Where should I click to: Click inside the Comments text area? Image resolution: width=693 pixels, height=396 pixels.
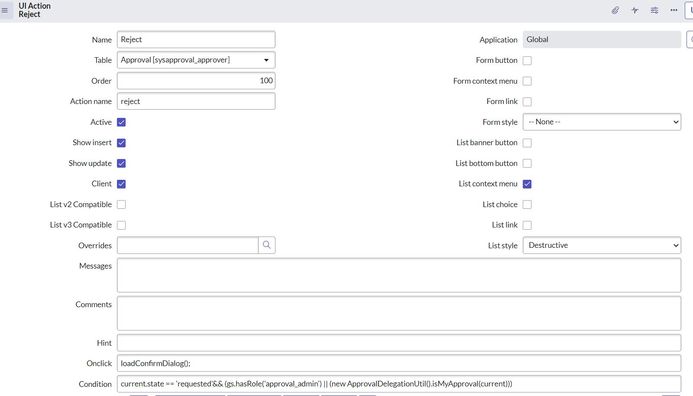coord(399,313)
